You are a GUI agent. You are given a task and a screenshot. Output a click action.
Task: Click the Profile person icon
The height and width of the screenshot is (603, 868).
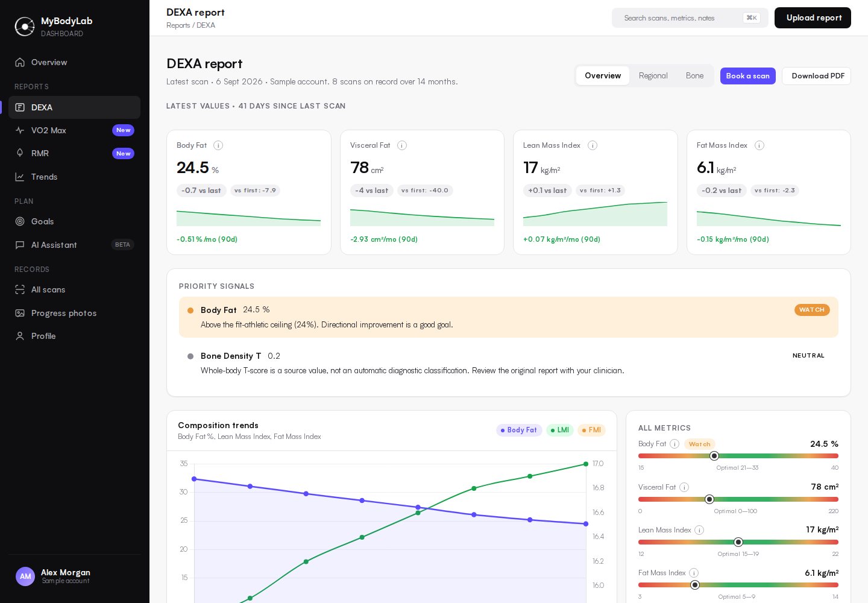click(x=20, y=336)
